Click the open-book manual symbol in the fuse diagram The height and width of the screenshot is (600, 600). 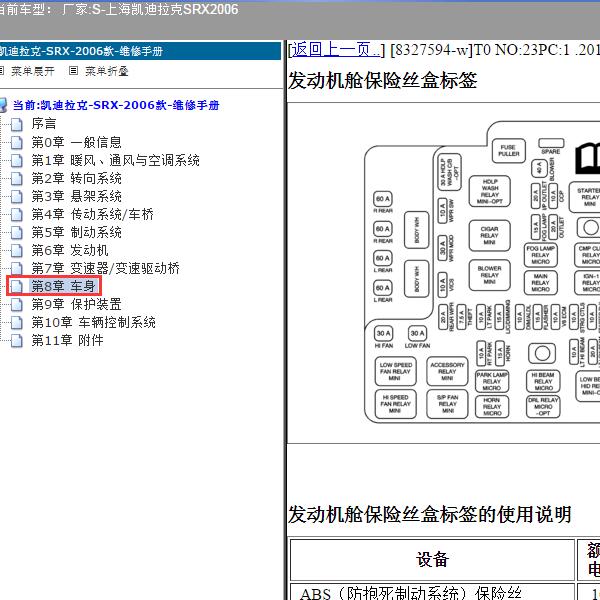pos(588,158)
